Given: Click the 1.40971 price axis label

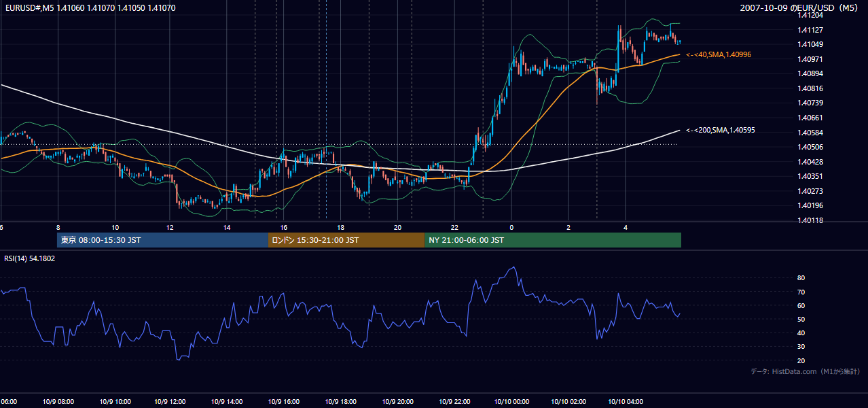Looking at the screenshot, I should (810, 59).
